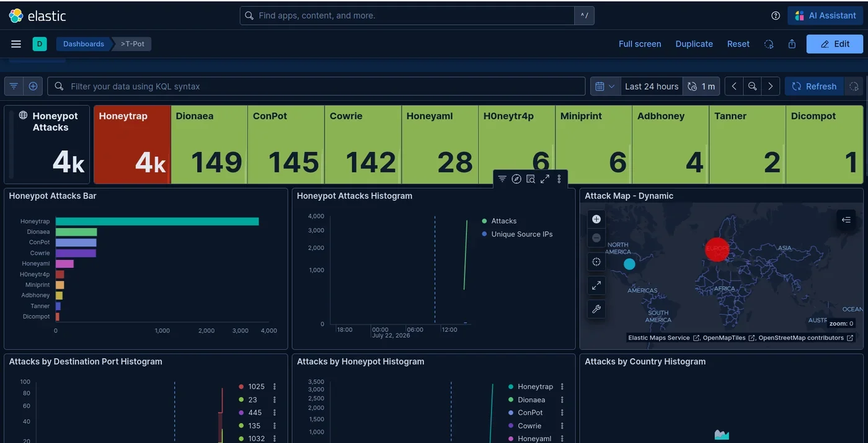Image resolution: width=868 pixels, height=443 pixels.
Task: Open the OpenMapTiles attribution link
Action: coord(729,338)
